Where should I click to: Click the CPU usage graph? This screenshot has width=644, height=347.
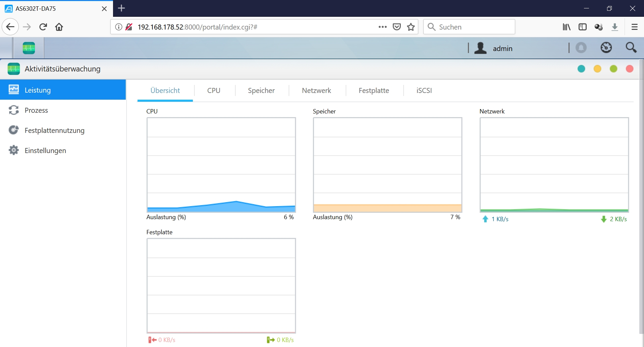click(x=221, y=164)
